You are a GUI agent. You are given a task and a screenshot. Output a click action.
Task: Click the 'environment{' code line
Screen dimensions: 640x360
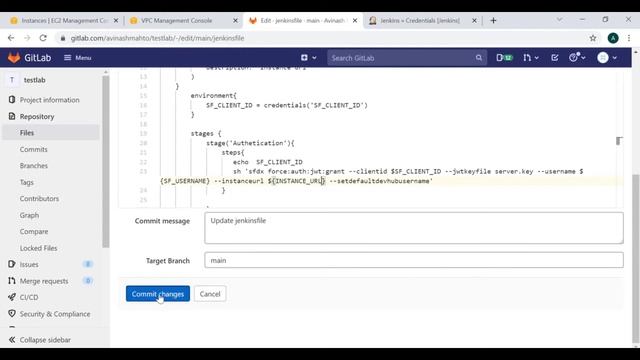(x=213, y=96)
